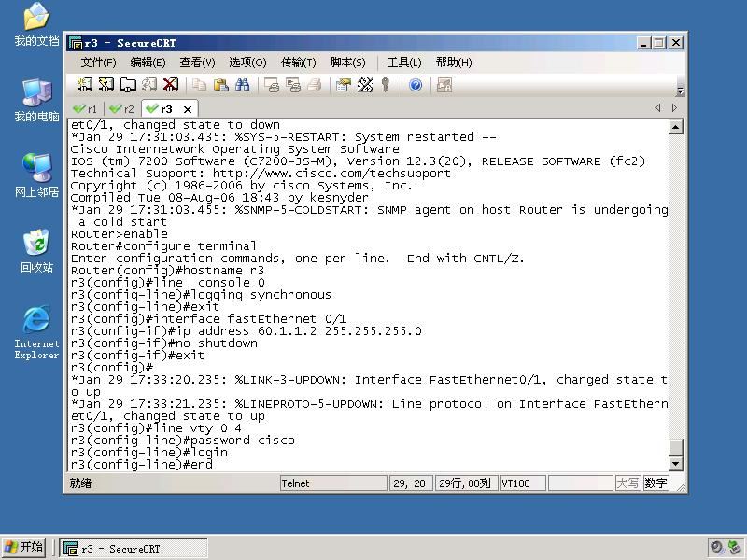Image resolution: width=747 pixels, height=560 pixels.
Task: Click the VT100 status bar entry
Action: coord(523,483)
